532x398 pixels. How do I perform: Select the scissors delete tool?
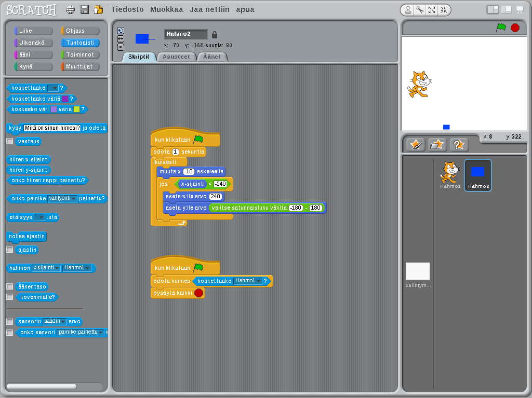(420, 10)
